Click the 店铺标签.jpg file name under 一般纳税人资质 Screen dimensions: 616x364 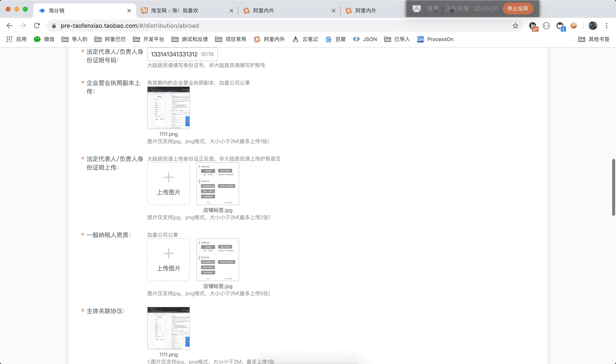218,286
